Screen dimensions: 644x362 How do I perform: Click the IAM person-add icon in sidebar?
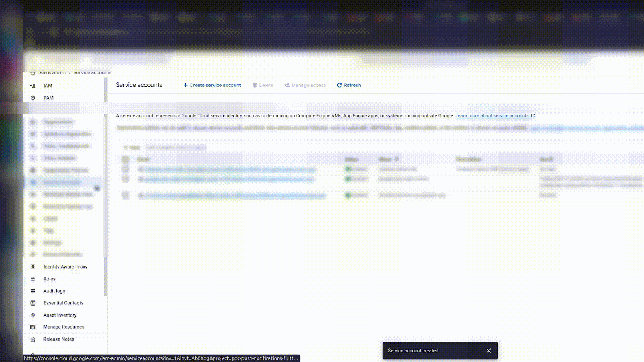(33, 86)
